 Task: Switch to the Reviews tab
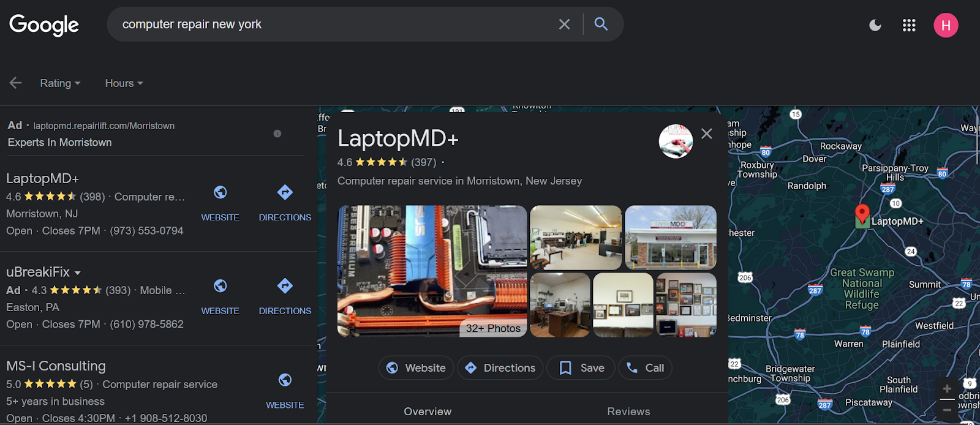tap(628, 412)
